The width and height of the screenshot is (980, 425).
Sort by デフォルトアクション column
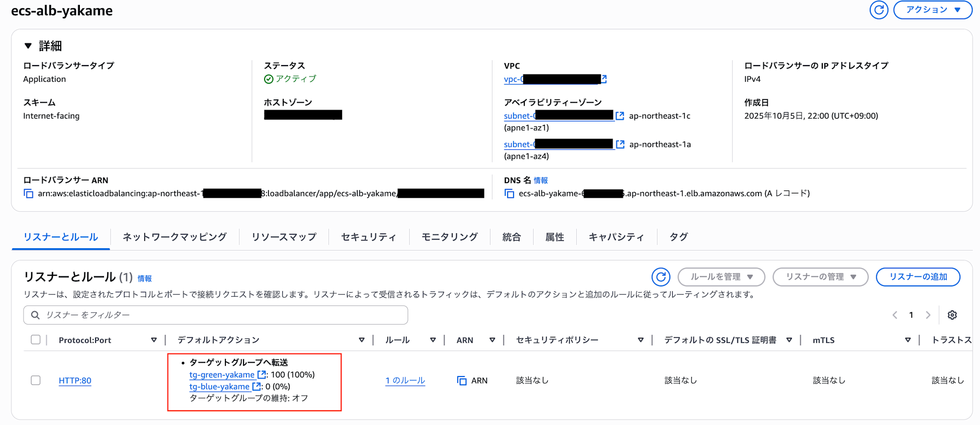[x=362, y=340]
